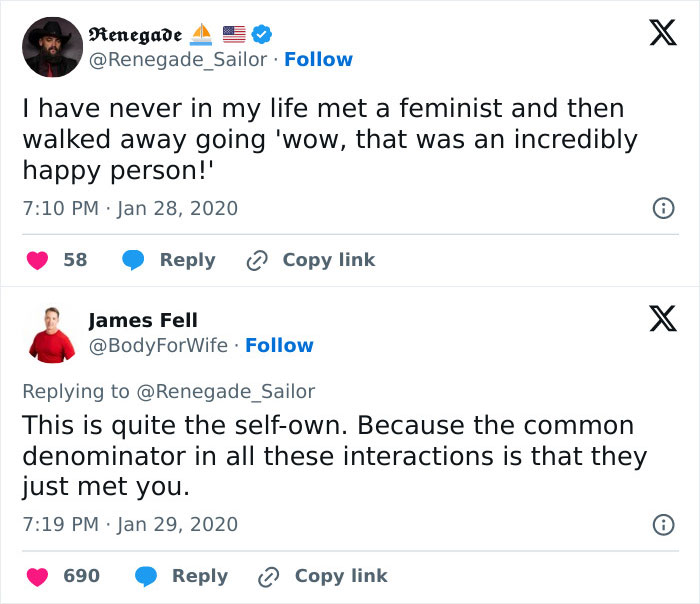700x604 pixels.
Task: Open the @Renegade_Sailor handle link
Action: click(179, 60)
